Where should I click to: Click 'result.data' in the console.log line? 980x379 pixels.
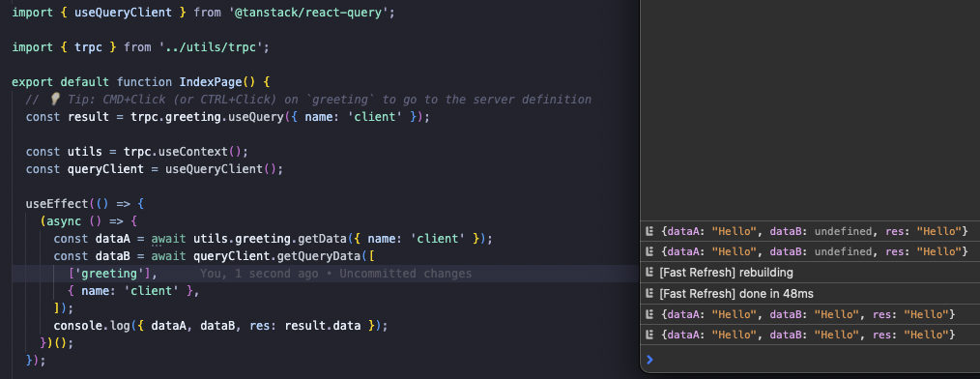(322, 326)
